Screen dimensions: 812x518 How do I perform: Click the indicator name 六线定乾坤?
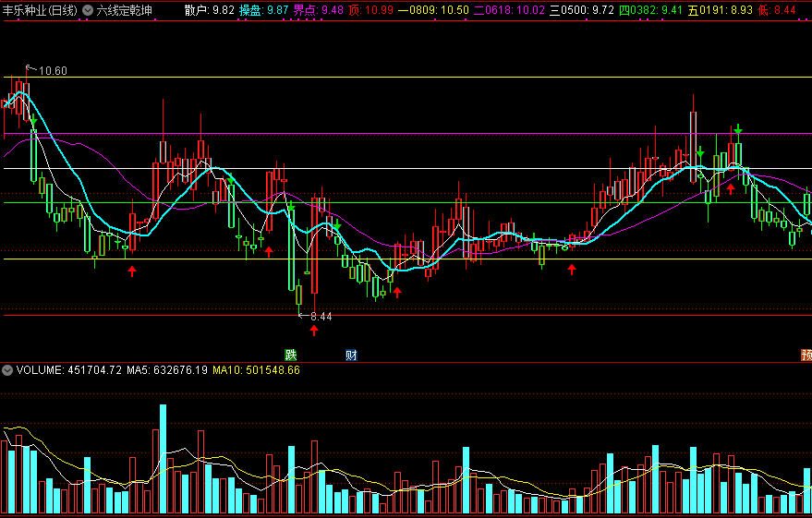tap(125, 10)
